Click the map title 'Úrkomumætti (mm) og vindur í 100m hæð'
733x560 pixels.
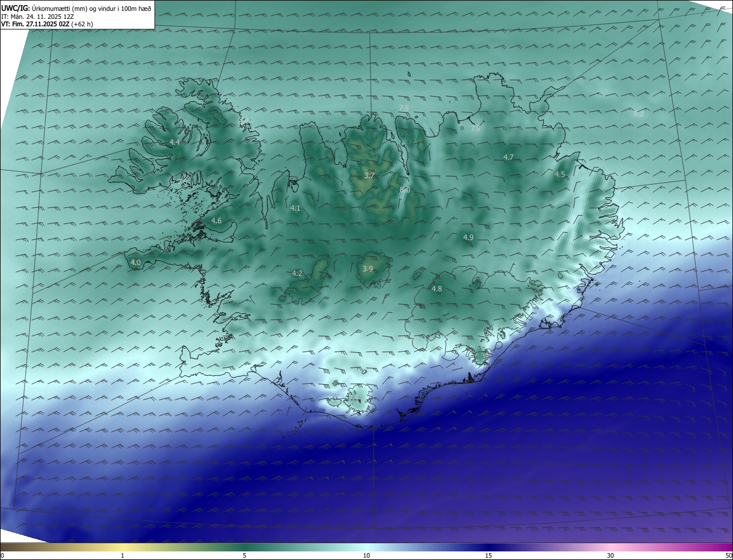click(92, 8)
